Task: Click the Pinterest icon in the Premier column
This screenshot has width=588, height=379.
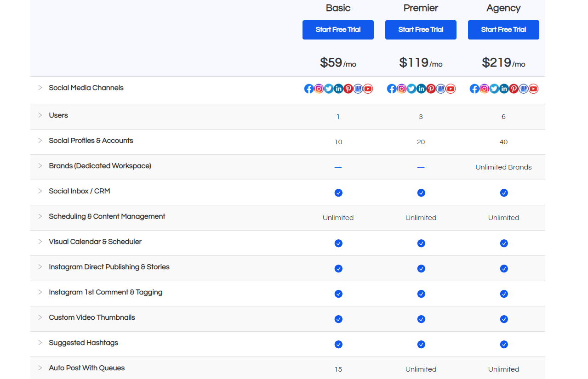Action: pyautogui.click(x=431, y=89)
